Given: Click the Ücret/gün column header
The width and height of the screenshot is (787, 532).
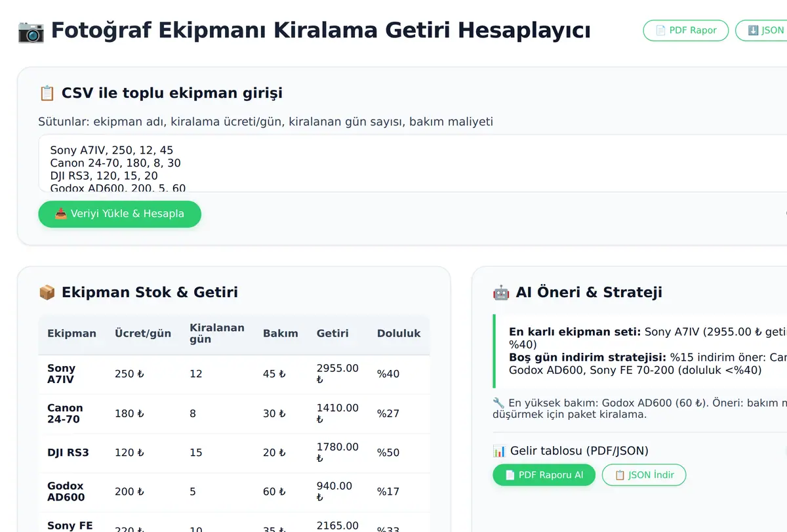Looking at the screenshot, I should pos(143,333).
